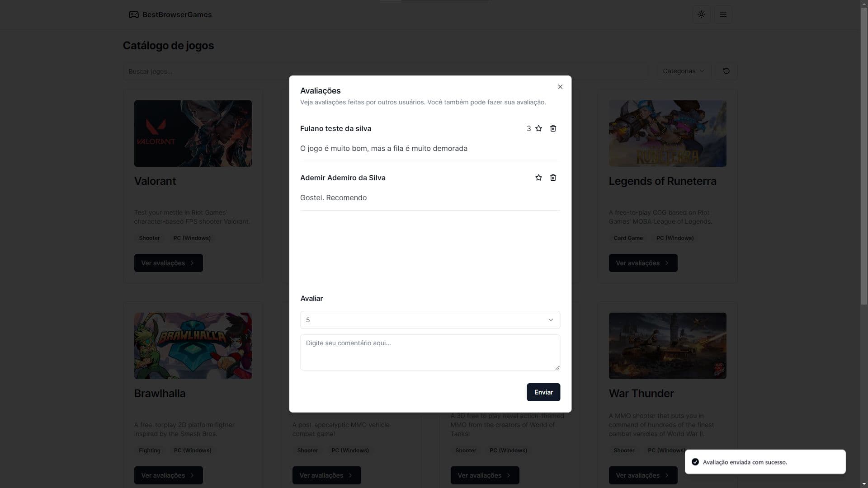Click the success toast check icon
The height and width of the screenshot is (488, 868).
click(695, 462)
